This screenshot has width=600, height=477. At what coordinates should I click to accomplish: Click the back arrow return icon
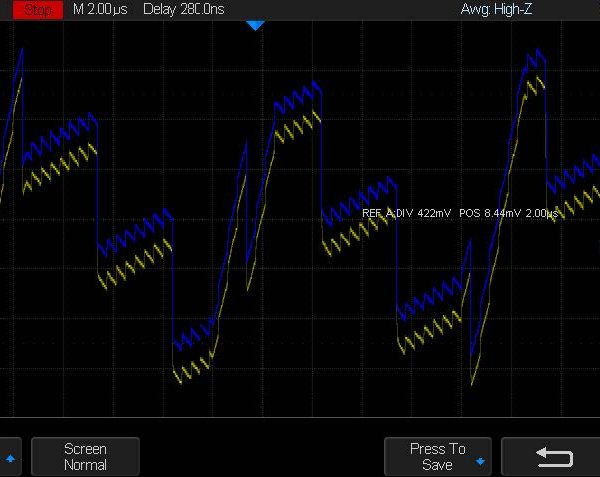click(554, 457)
